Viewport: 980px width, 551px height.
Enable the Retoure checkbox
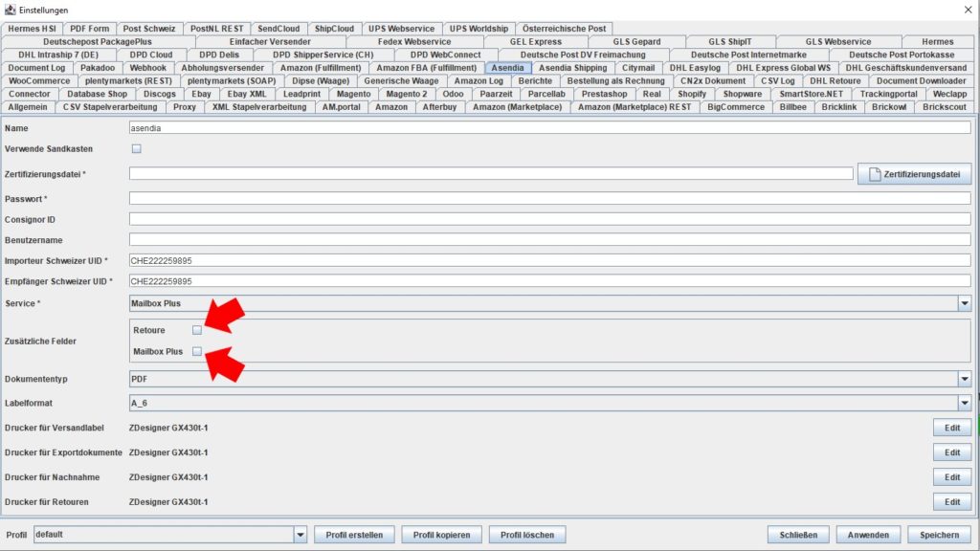pos(197,330)
